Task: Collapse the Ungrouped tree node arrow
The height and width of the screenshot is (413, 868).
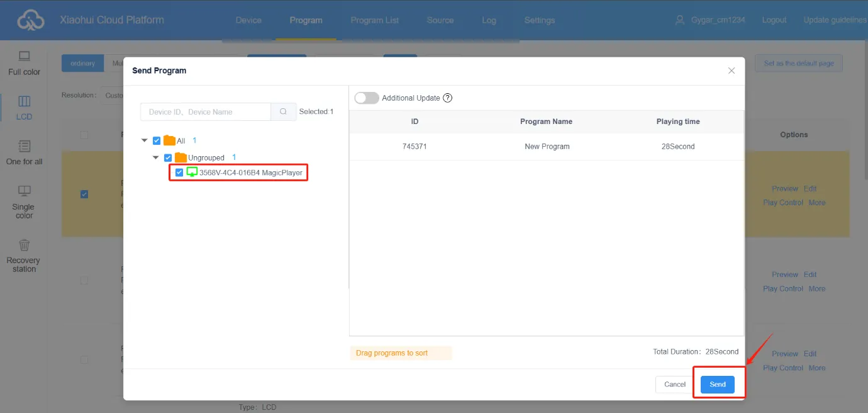Action: (156, 157)
